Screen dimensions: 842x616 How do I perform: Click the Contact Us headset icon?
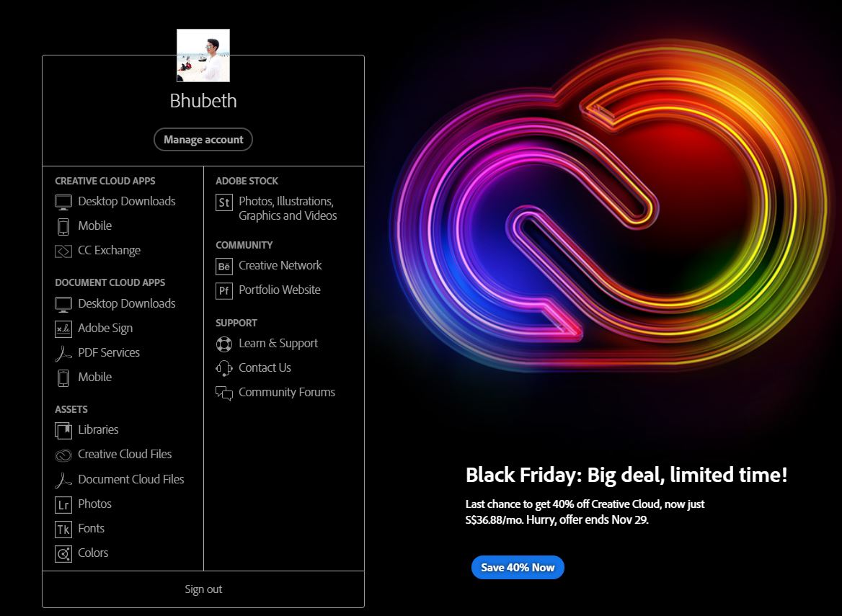tap(224, 369)
